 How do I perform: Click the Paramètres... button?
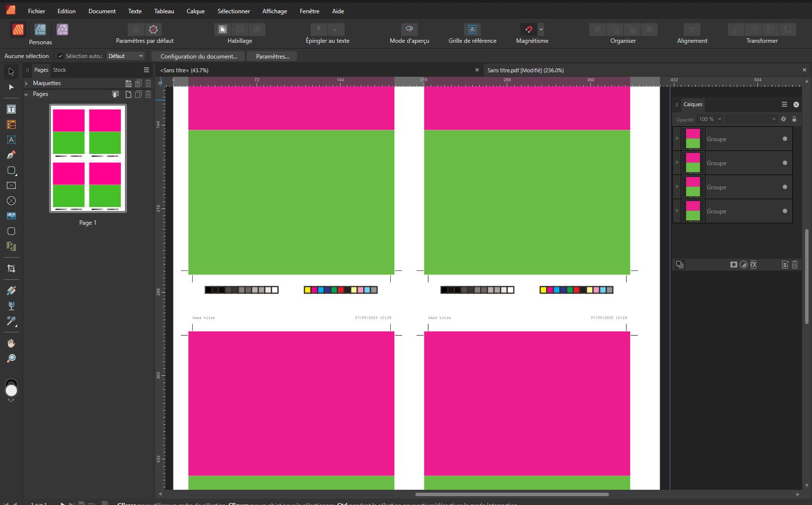272,57
